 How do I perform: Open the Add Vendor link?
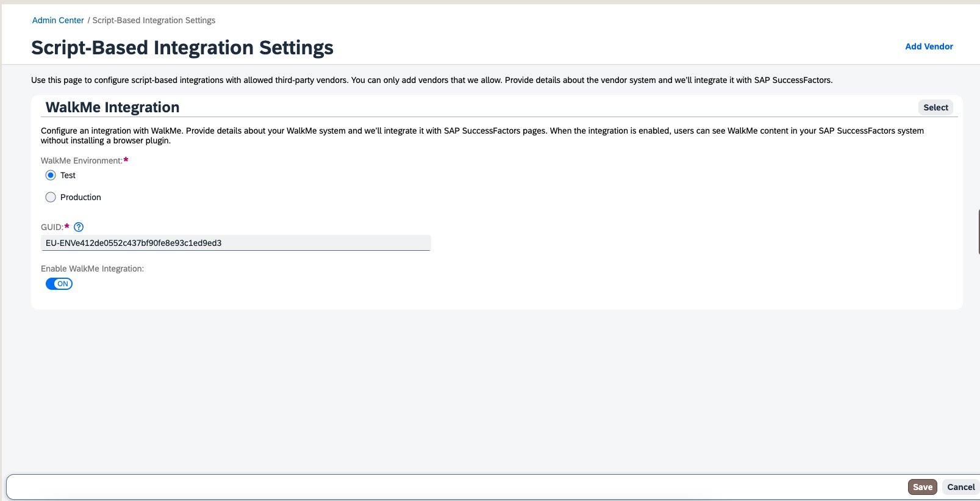(929, 46)
